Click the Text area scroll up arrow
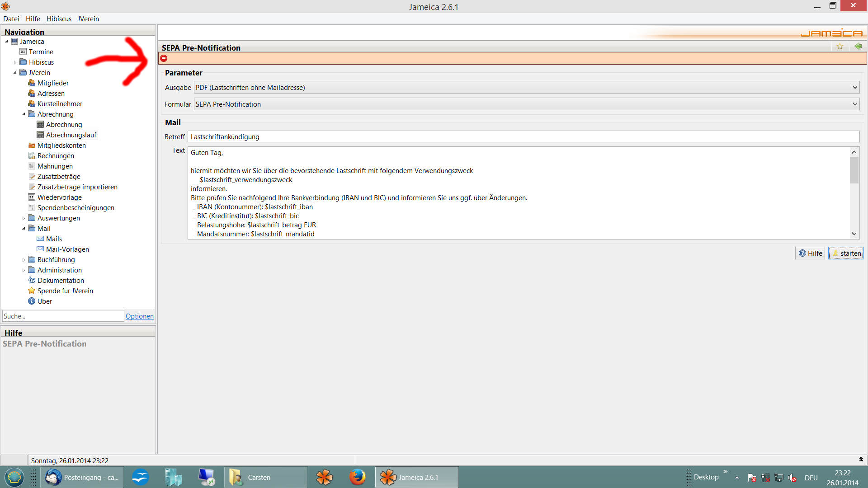This screenshot has width=868, height=488. [854, 152]
